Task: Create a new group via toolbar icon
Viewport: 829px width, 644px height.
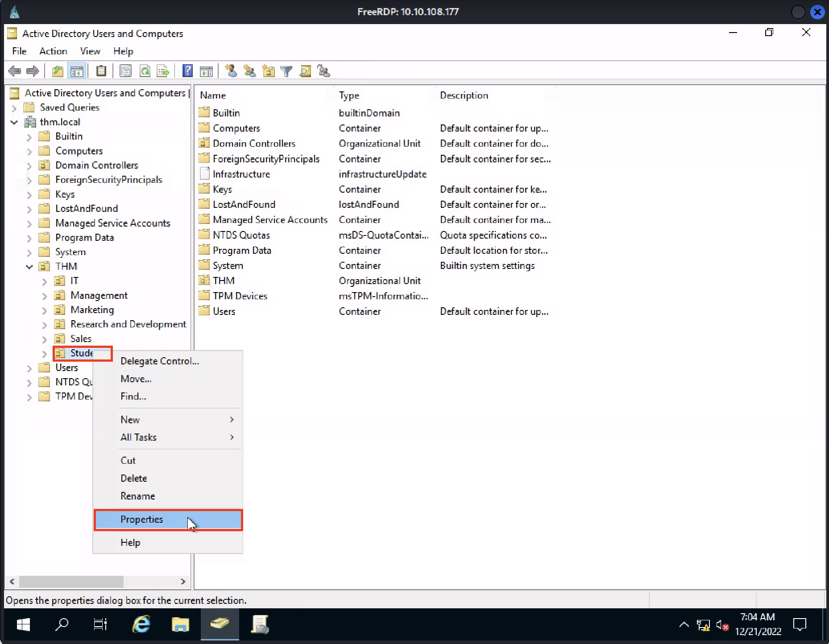Action: pos(249,71)
